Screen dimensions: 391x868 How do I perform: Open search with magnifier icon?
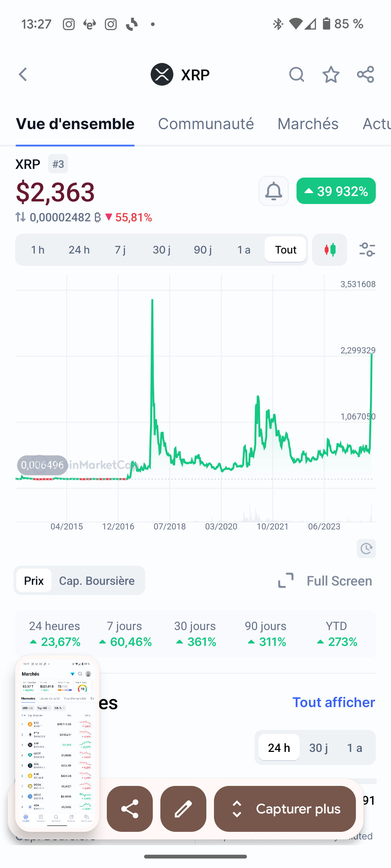pos(296,75)
